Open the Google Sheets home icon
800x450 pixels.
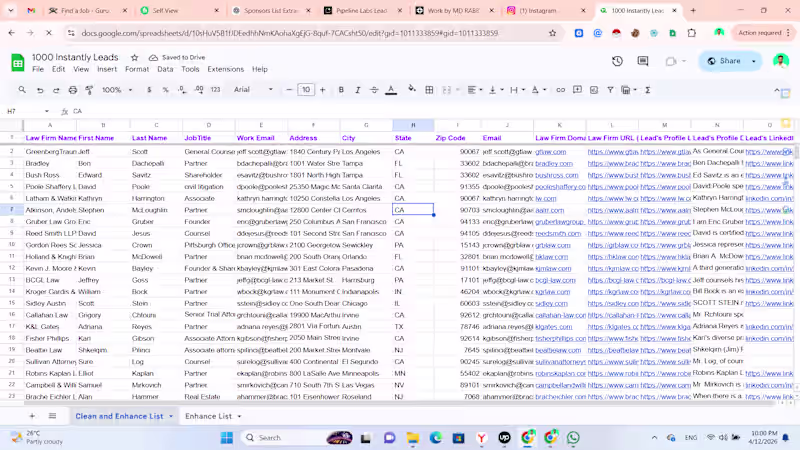click(18, 62)
